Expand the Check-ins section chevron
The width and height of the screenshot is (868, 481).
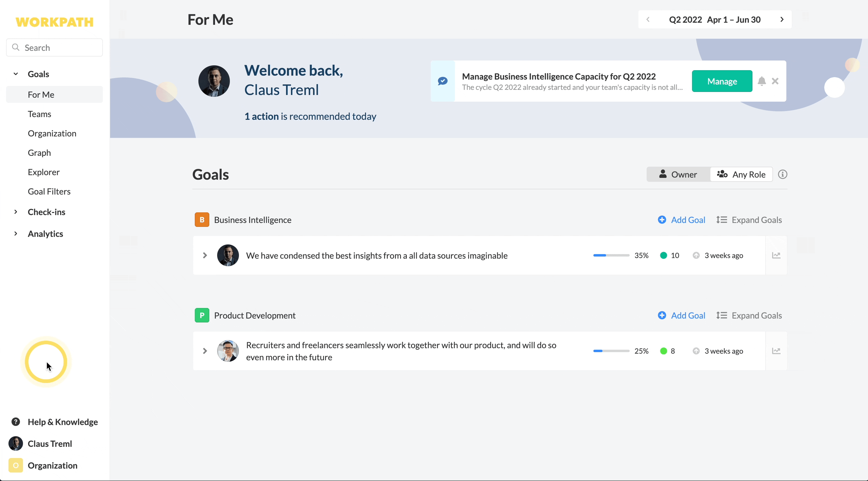point(15,212)
